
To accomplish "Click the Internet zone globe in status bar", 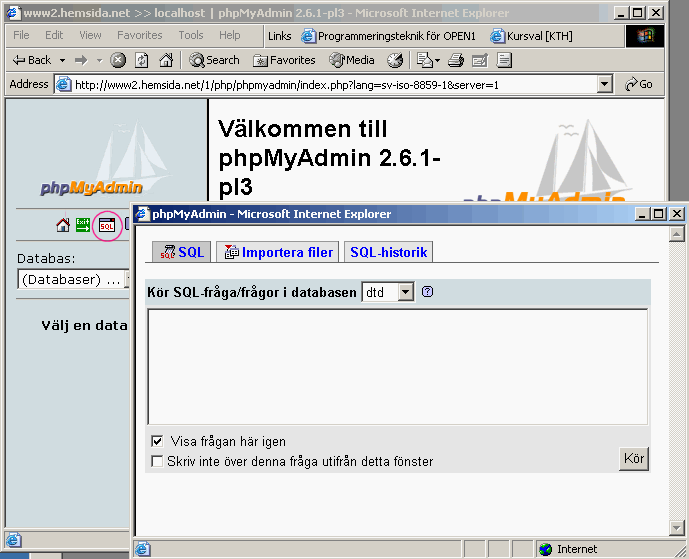I will tap(545, 549).
